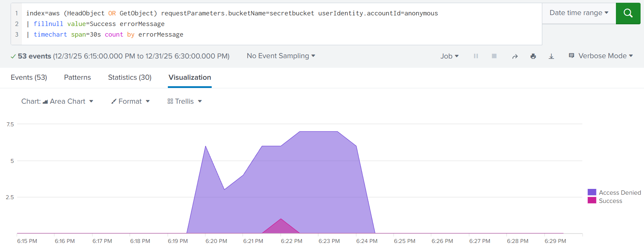Change chart type from Area Chart
The image size is (644, 245).
coord(57,101)
